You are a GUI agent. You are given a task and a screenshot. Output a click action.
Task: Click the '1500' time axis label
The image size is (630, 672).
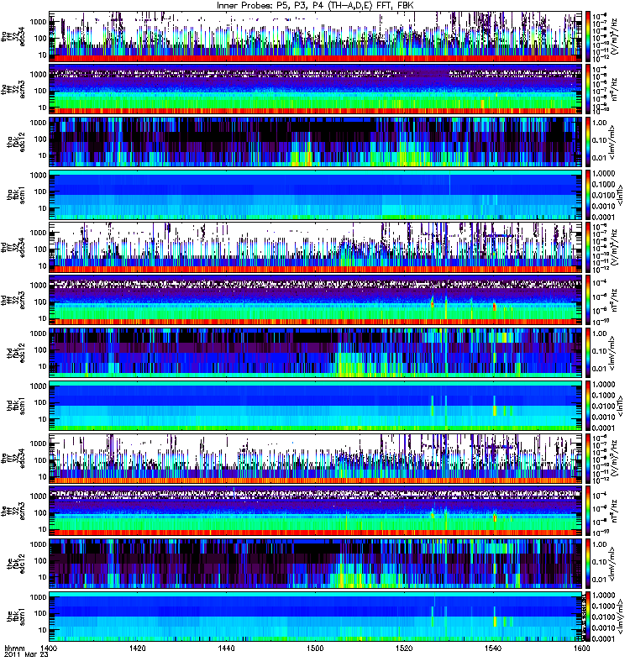[316, 648]
